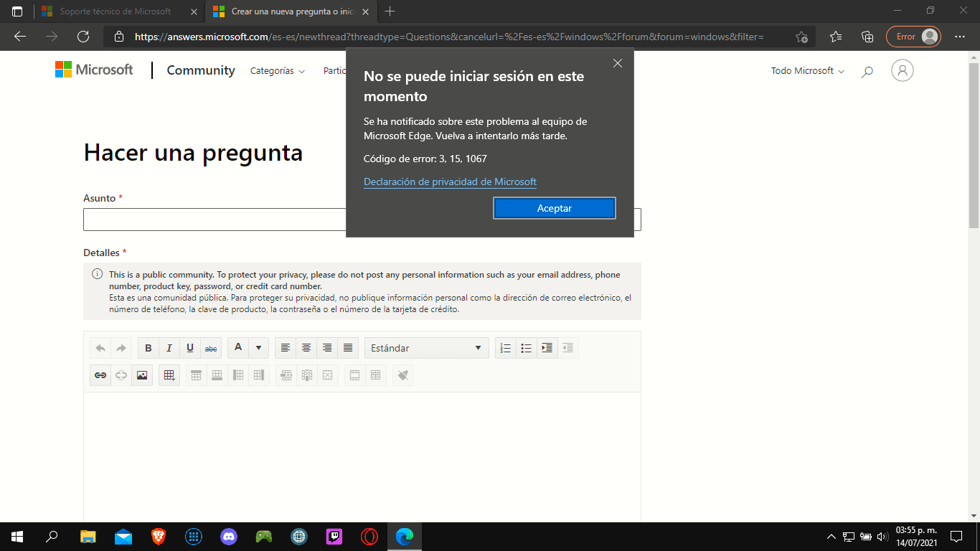
Task: Toggle strikethrough formatting (abc)
Action: [x=211, y=348]
